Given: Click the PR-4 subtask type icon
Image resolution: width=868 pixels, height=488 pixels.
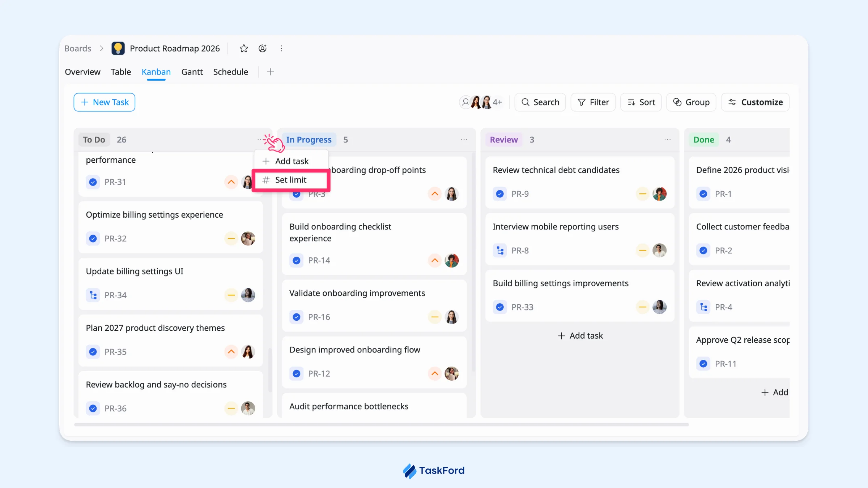Looking at the screenshot, I should click(703, 307).
